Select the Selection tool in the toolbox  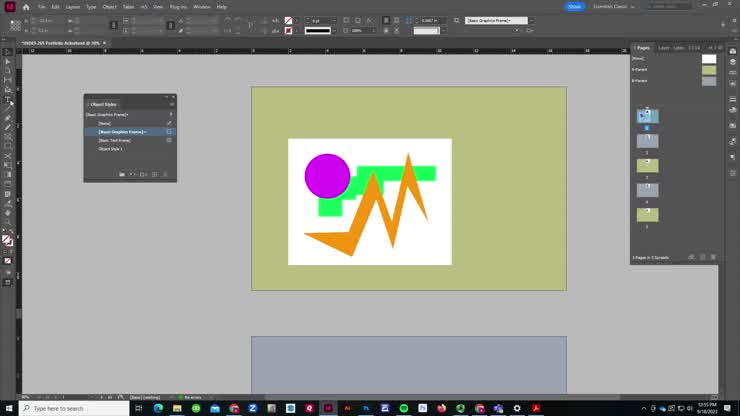pyautogui.click(x=8, y=52)
